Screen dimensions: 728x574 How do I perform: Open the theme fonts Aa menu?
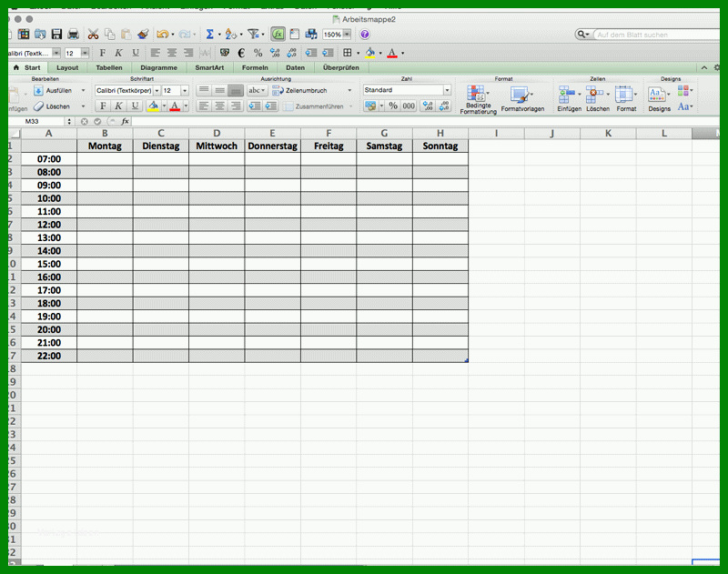[684, 106]
